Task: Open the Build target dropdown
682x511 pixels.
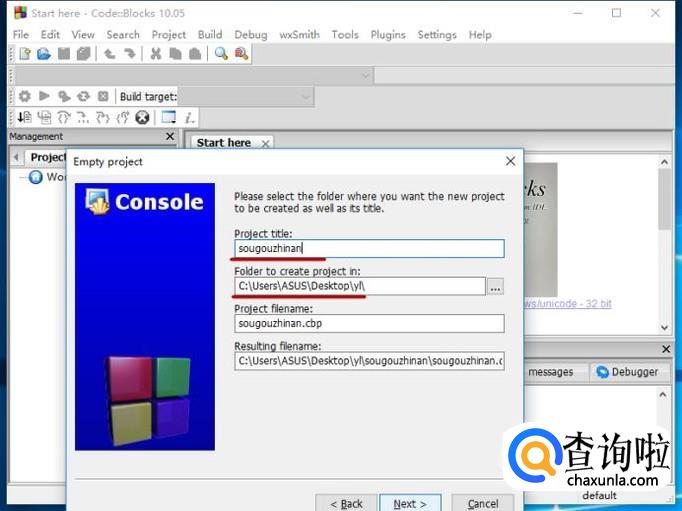Action: pos(246,97)
